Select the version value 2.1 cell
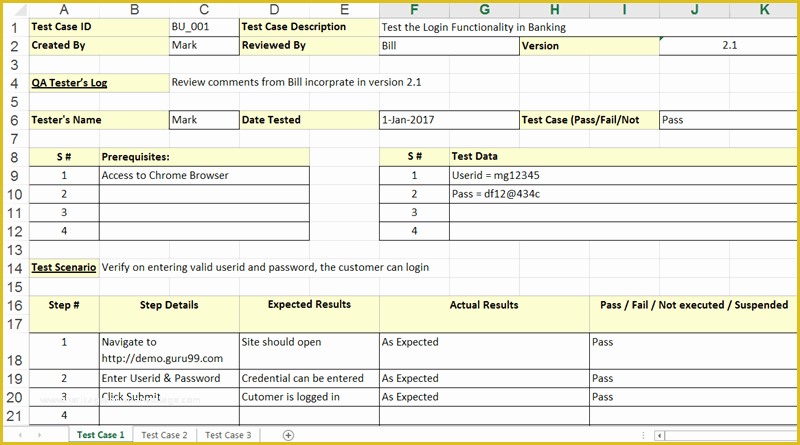Image resolution: width=800 pixels, height=445 pixels. [729, 45]
